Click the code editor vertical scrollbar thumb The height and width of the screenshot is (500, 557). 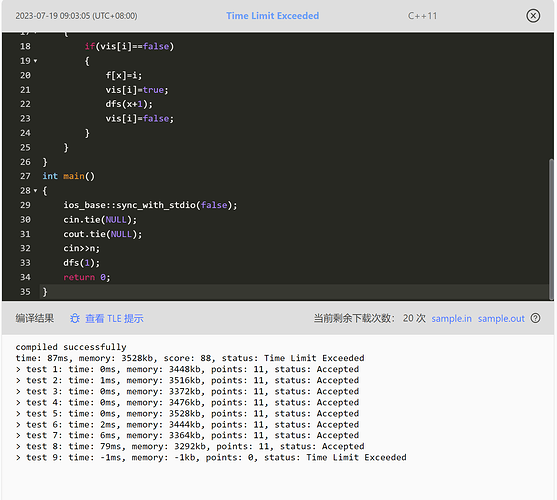tap(551, 230)
